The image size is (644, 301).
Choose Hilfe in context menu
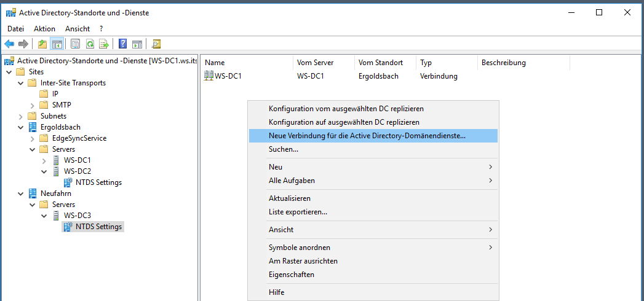coord(373,292)
